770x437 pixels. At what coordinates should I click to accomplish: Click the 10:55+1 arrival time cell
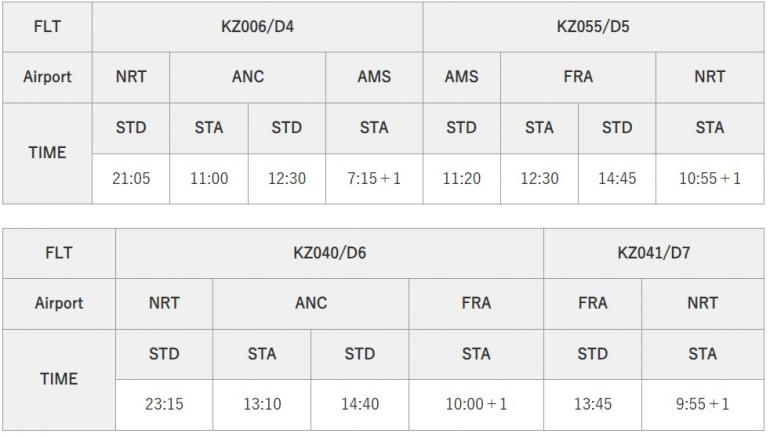point(710,178)
